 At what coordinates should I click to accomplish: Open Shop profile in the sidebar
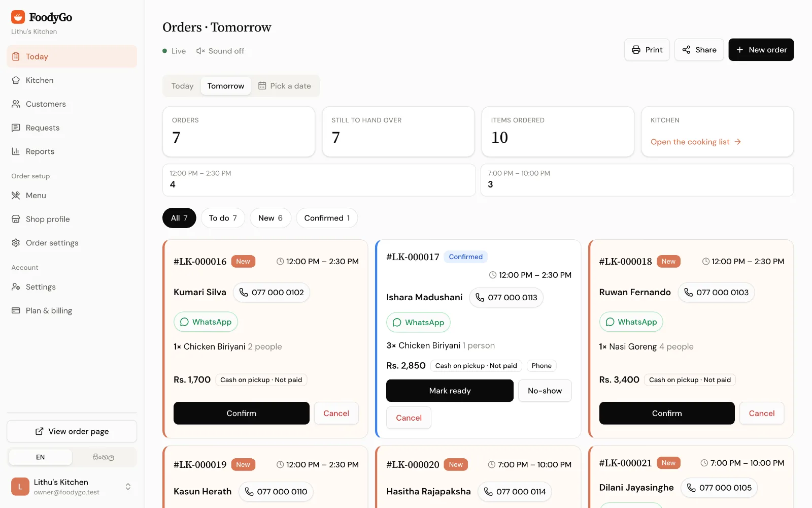click(x=72, y=219)
